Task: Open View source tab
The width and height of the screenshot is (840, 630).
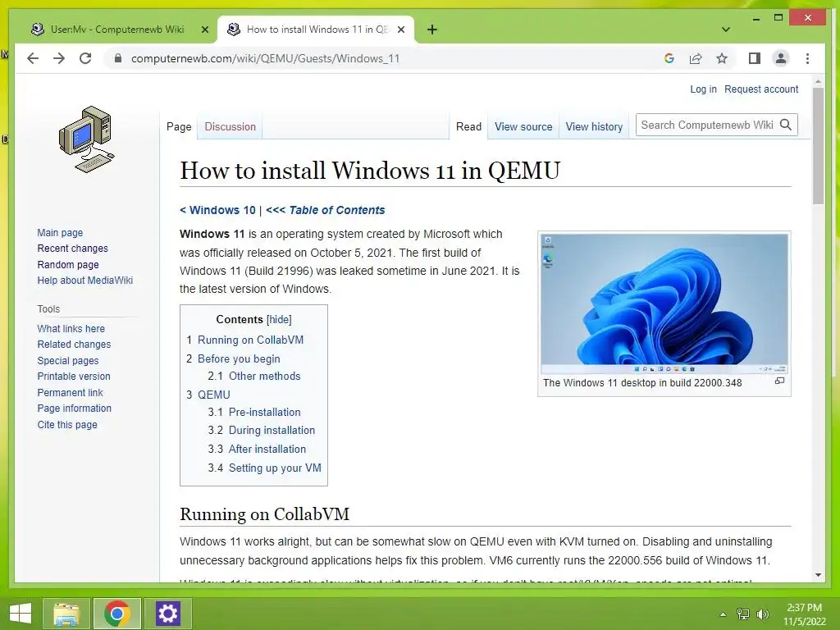Action: (523, 127)
